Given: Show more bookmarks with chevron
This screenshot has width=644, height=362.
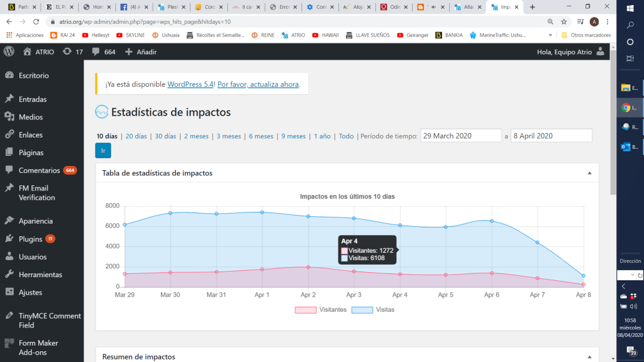Looking at the screenshot, I should tap(551, 35).
